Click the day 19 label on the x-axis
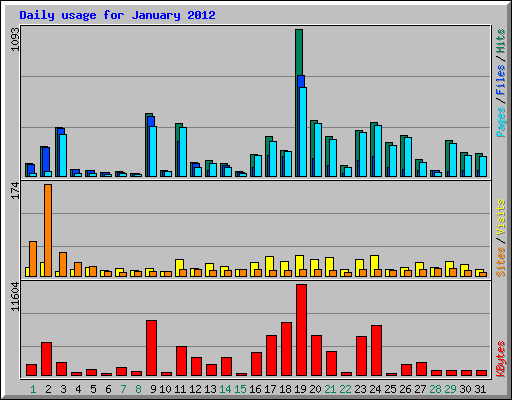The height and width of the screenshot is (400, 512). [x=300, y=389]
